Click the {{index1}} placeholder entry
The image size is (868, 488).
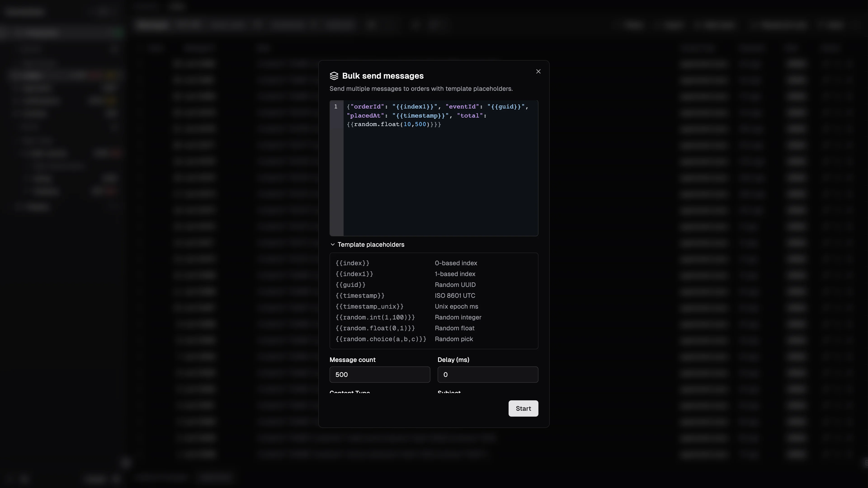coord(354,274)
